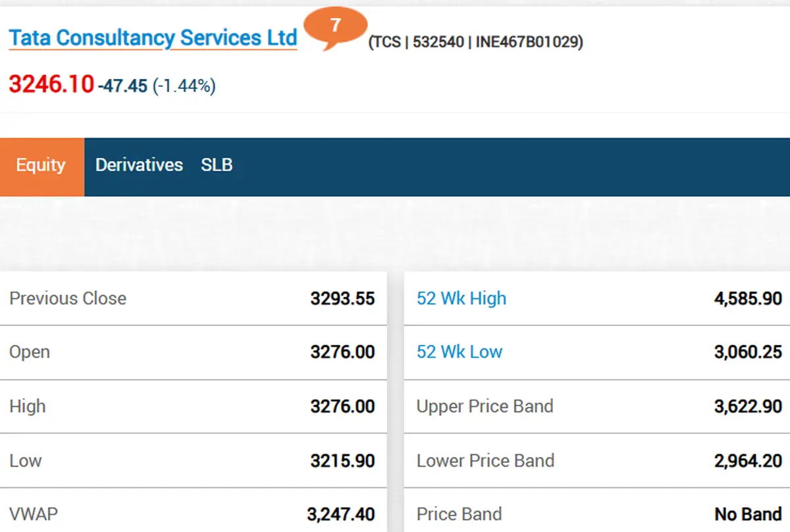This screenshot has height=532, width=790.
Task: Click the High value 3276.00
Action: [x=342, y=406]
